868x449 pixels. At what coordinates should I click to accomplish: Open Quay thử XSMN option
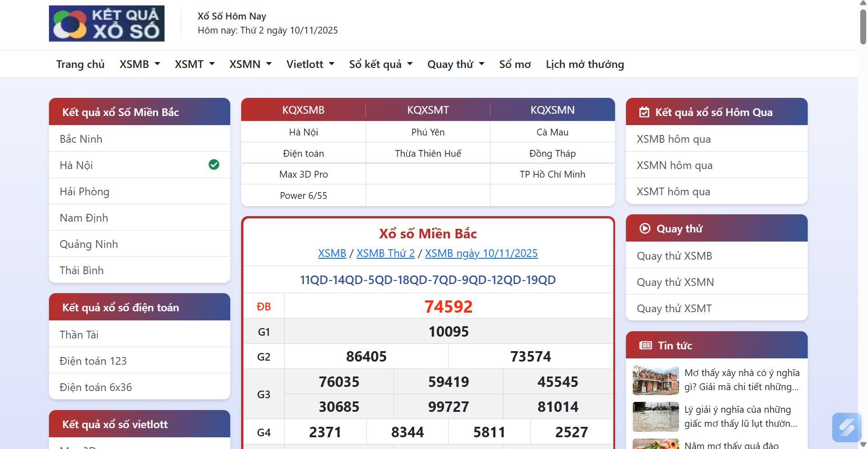pyautogui.click(x=675, y=282)
